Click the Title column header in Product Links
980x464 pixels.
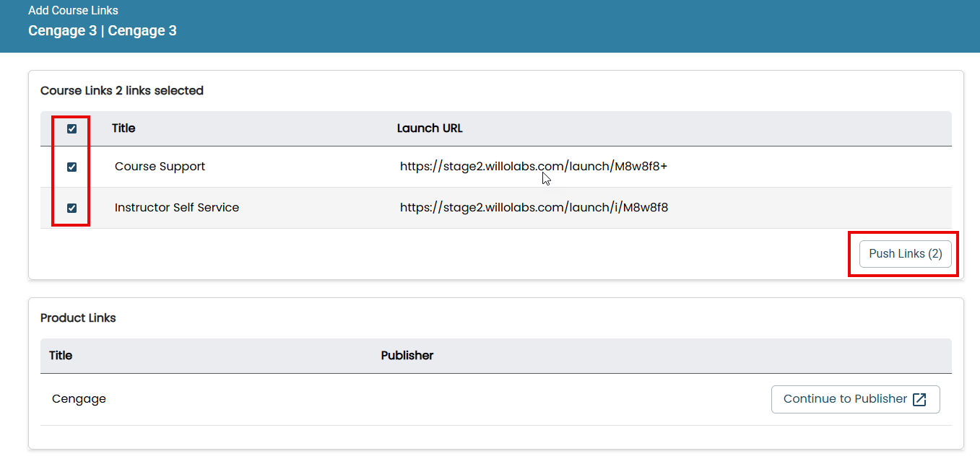point(61,355)
